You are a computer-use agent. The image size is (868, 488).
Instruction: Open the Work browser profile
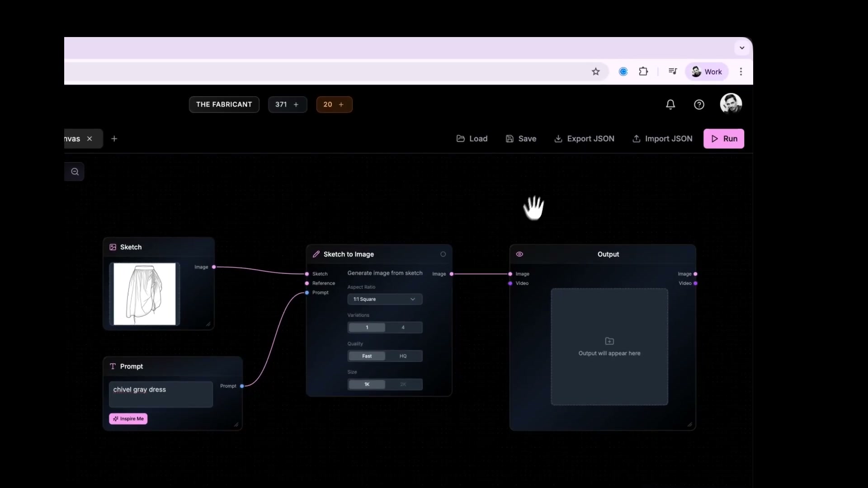point(707,71)
